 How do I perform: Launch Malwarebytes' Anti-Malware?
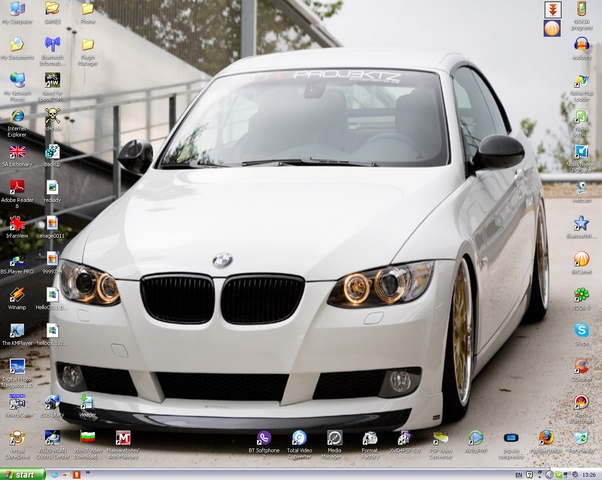(123, 444)
